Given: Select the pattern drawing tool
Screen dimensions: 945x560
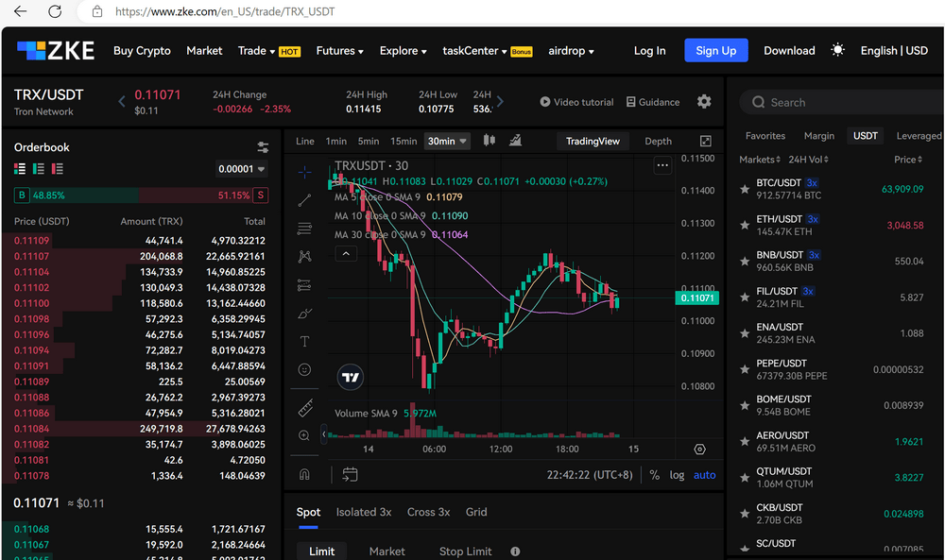Looking at the screenshot, I should tap(305, 257).
